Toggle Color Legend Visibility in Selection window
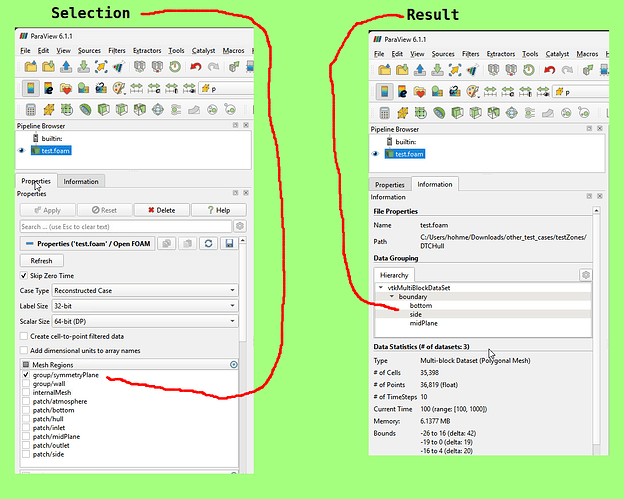 [x=31, y=88]
